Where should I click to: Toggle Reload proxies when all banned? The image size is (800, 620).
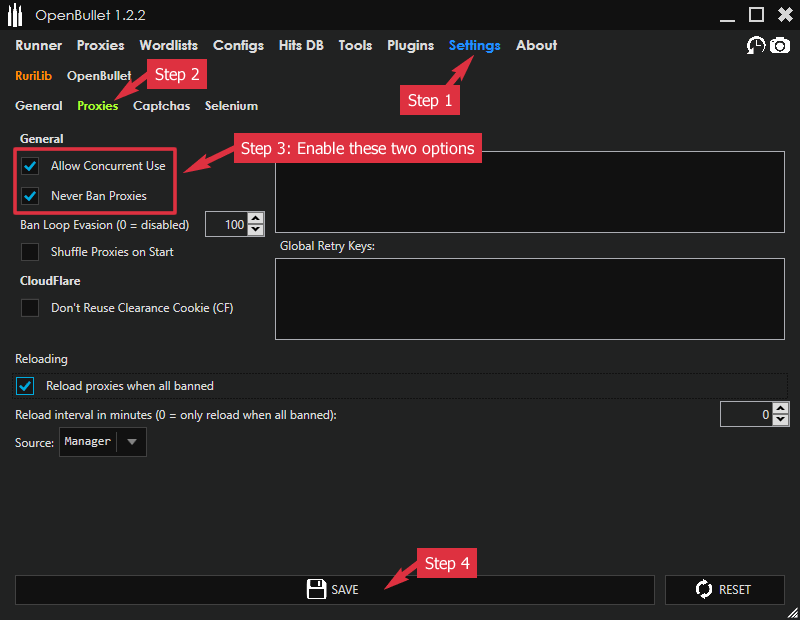(x=24, y=385)
